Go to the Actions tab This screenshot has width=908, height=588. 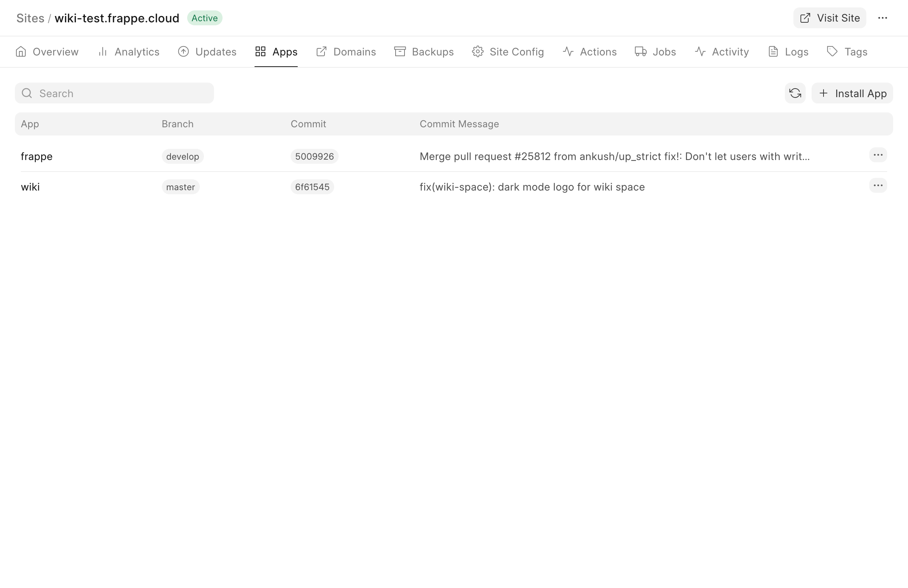click(589, 52)
